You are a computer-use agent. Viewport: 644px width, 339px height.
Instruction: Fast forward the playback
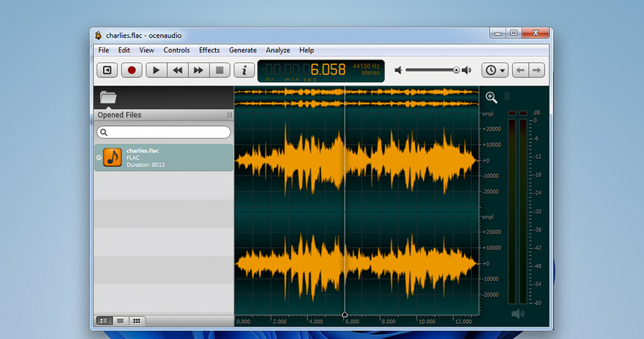click(x=199, y=70)
